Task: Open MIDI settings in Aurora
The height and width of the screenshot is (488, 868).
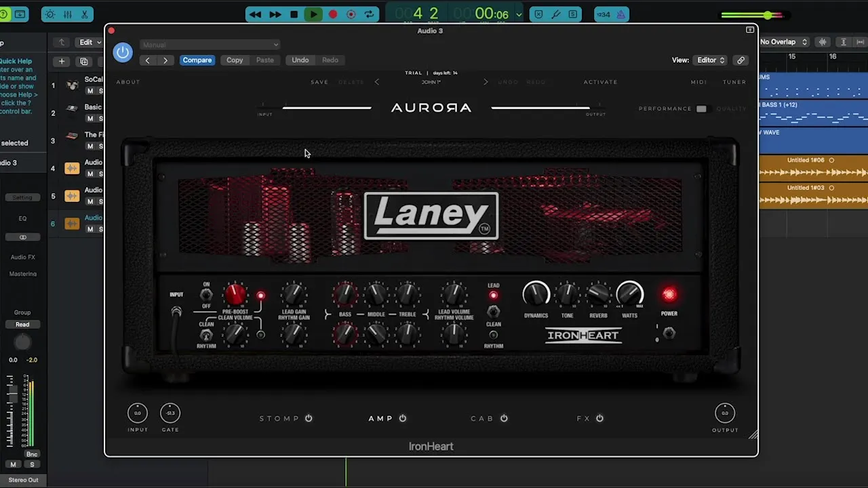Action: (698, 82)
